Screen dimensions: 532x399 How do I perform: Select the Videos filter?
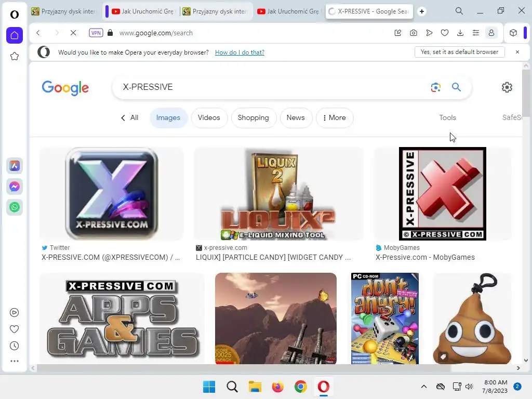click(x=209, y=118)
